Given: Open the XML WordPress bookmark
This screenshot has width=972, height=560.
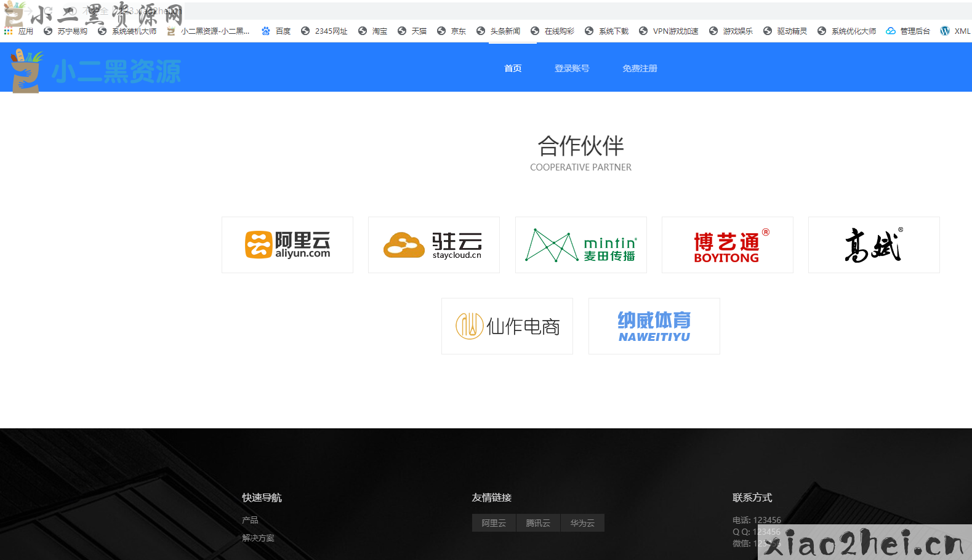Looking at the screenshot, I should [955, 31].
